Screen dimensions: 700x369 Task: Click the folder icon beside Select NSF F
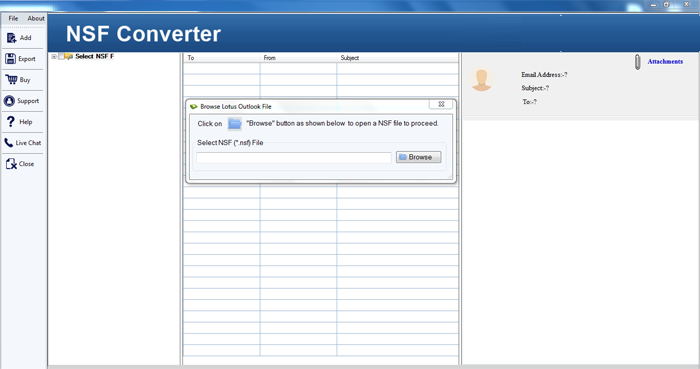(69, 56)
